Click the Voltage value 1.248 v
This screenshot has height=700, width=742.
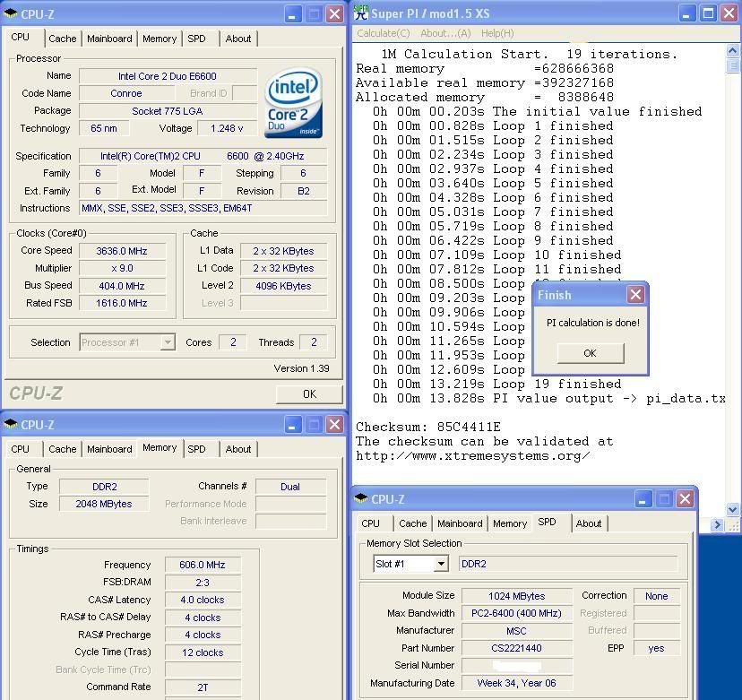(227, 128)
